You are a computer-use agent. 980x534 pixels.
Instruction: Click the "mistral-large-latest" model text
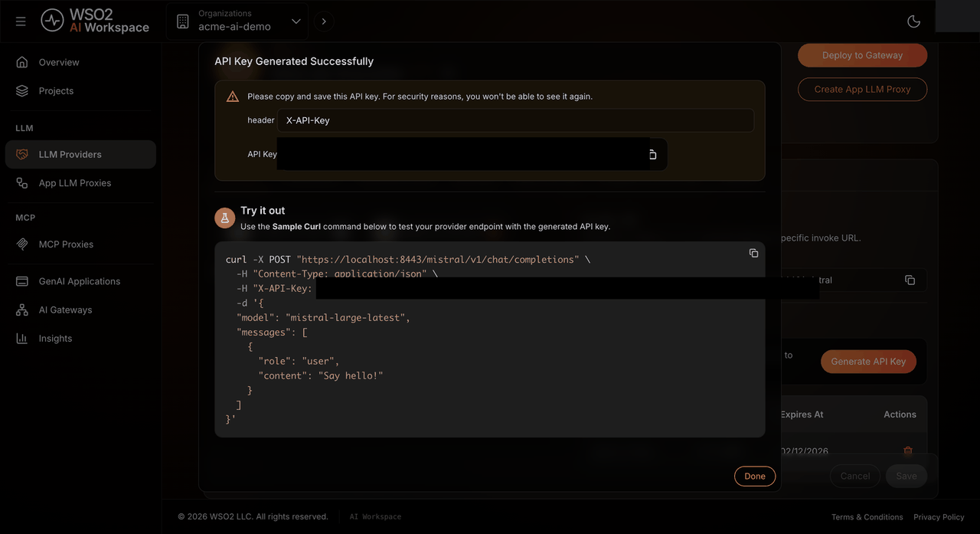(x=345, y=318)
